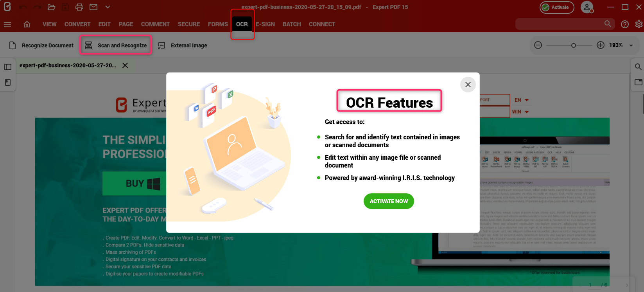Image resolution: width=644 pixels, height=292 pixels.
Task: Toggle the left sidebar panel icon
Action: click(8, 67)
